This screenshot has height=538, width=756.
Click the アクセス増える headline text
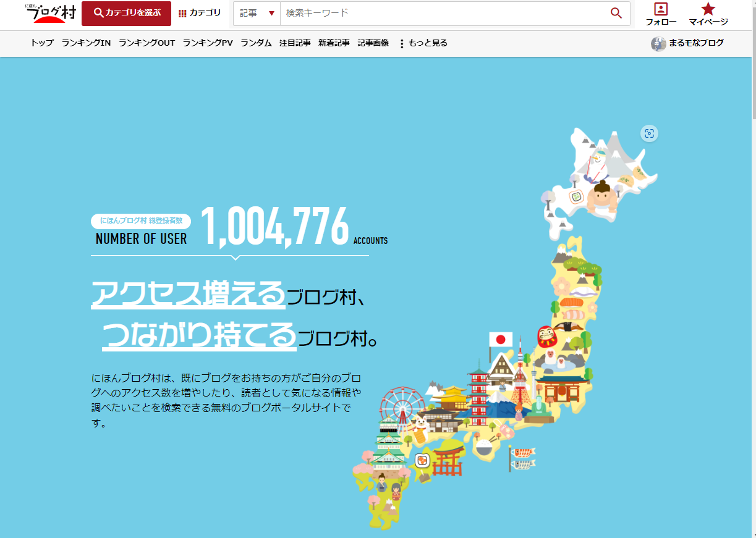tap(189, 293)
